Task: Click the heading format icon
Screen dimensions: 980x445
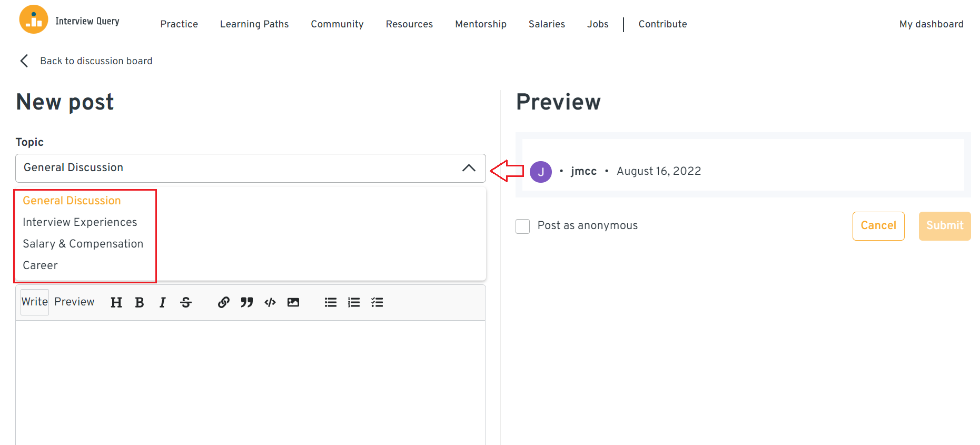Action: 116,302
